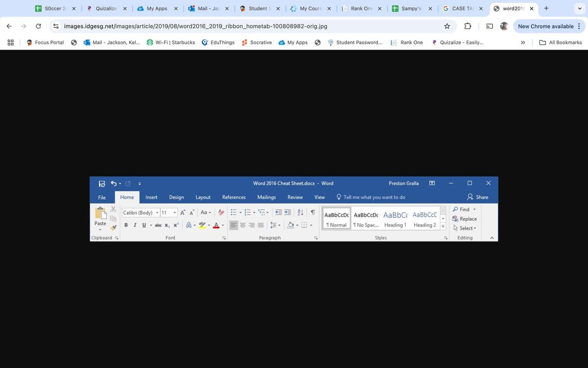
Task: Click the numbered list icon
Action: click(x=248, y=212)
